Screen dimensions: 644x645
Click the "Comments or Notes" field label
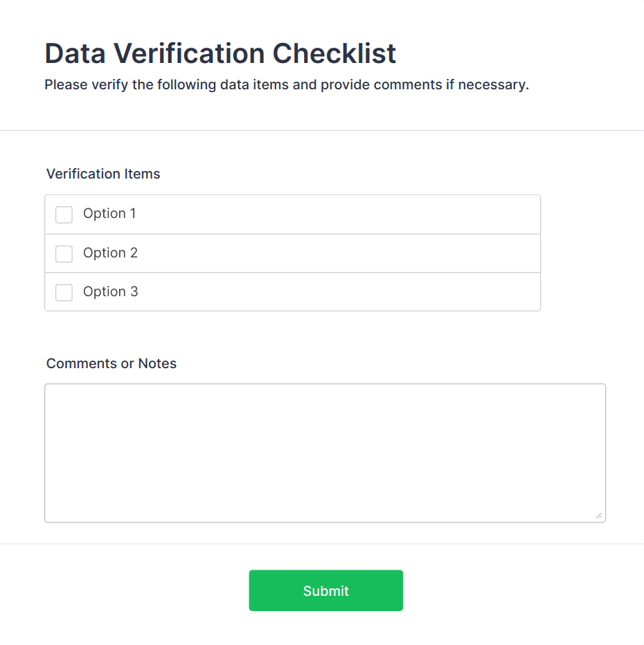coord(111,364)
